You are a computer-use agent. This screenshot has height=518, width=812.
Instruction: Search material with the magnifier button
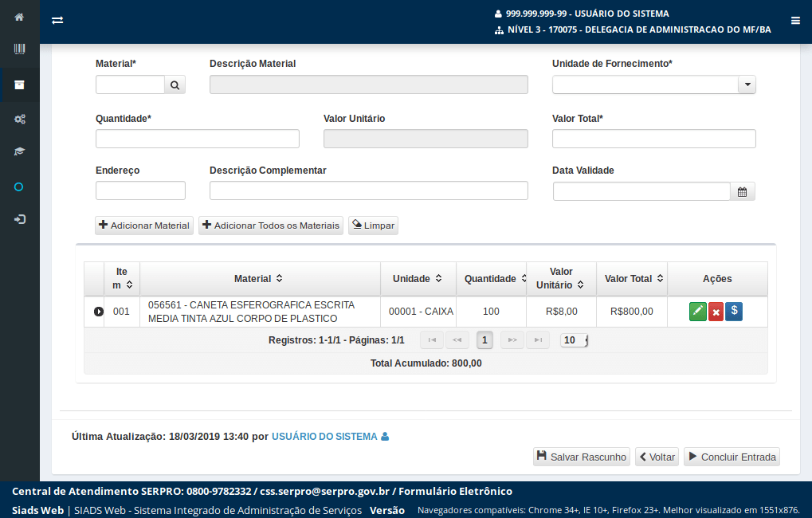point(175,85)
